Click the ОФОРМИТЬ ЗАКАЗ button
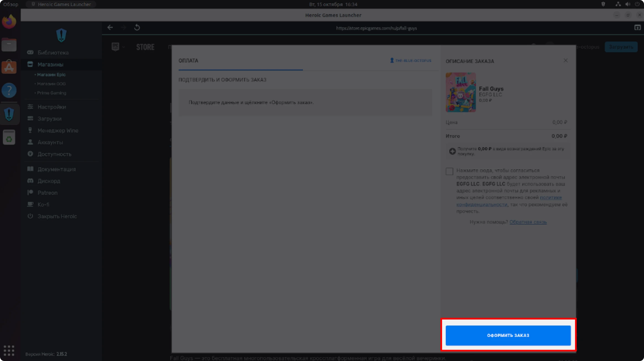The image size is (644, 361). pyautogui.click(x=508, y=335)
